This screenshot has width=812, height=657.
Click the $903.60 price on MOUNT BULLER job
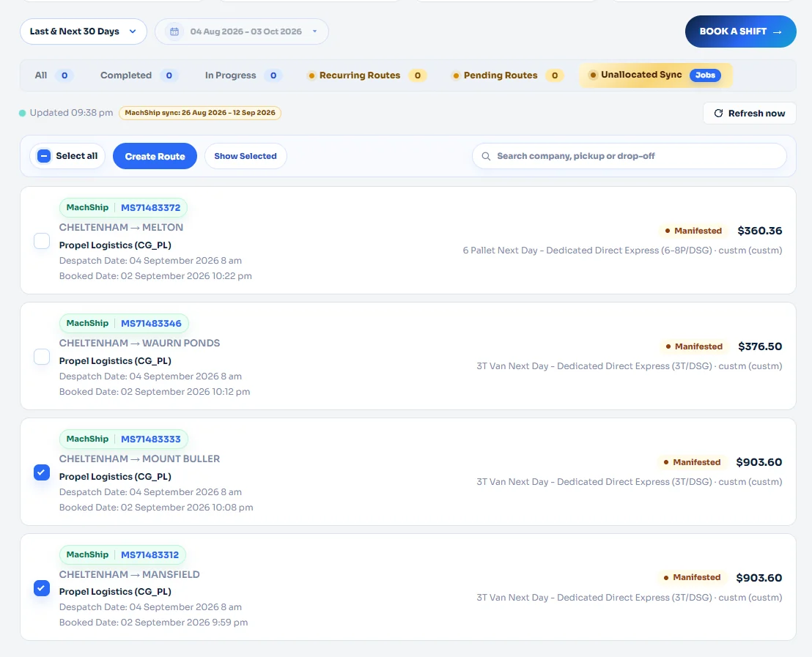point(759,462)
